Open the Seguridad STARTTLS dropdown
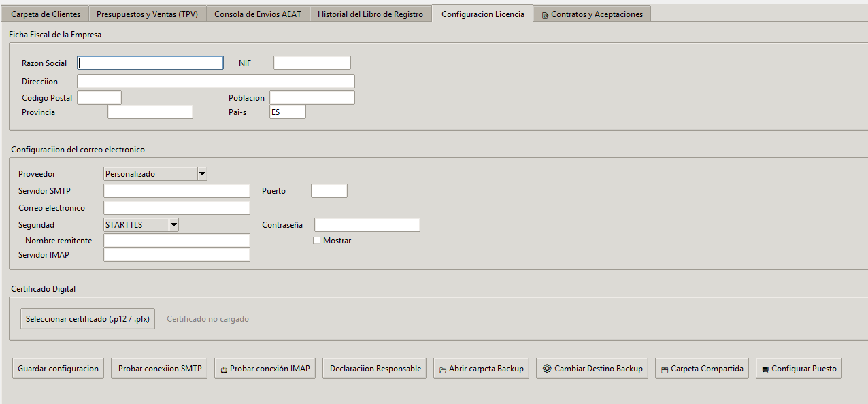The width and height of the screenshot is (868, 404). pyautogui.click(x=141, y=224)
